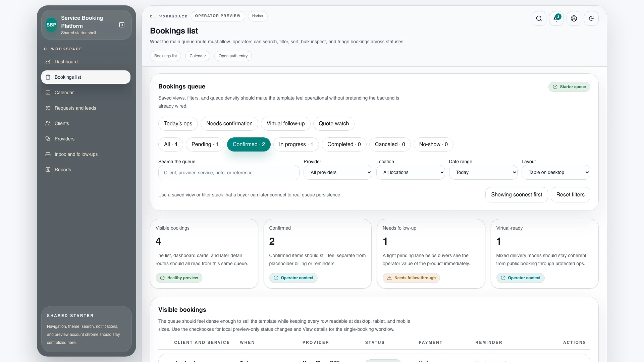
Task: Click the 'CLIENT AND SERVICE' column header
Action: click(x=202, y=343)
